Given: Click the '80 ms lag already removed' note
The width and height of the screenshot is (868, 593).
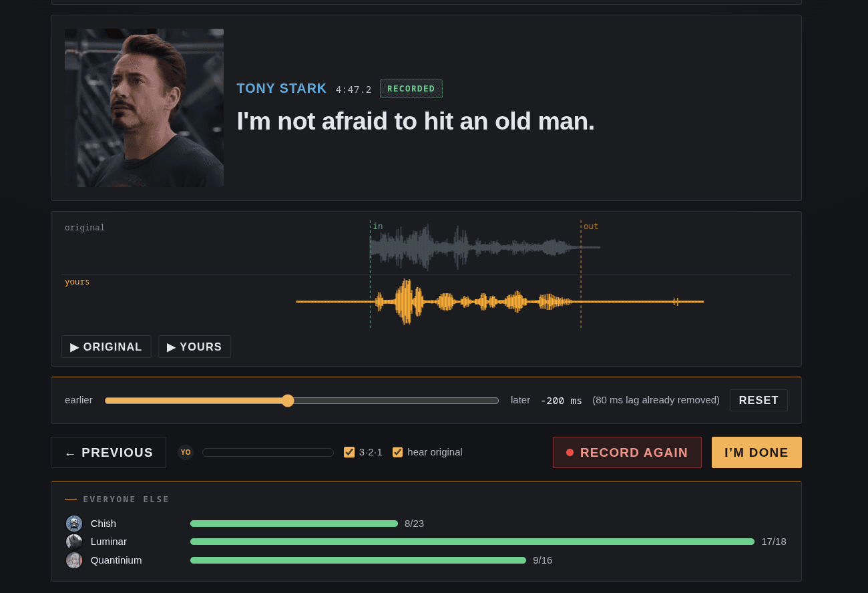Looking at the screenshot, I should [x=656, y=400].
